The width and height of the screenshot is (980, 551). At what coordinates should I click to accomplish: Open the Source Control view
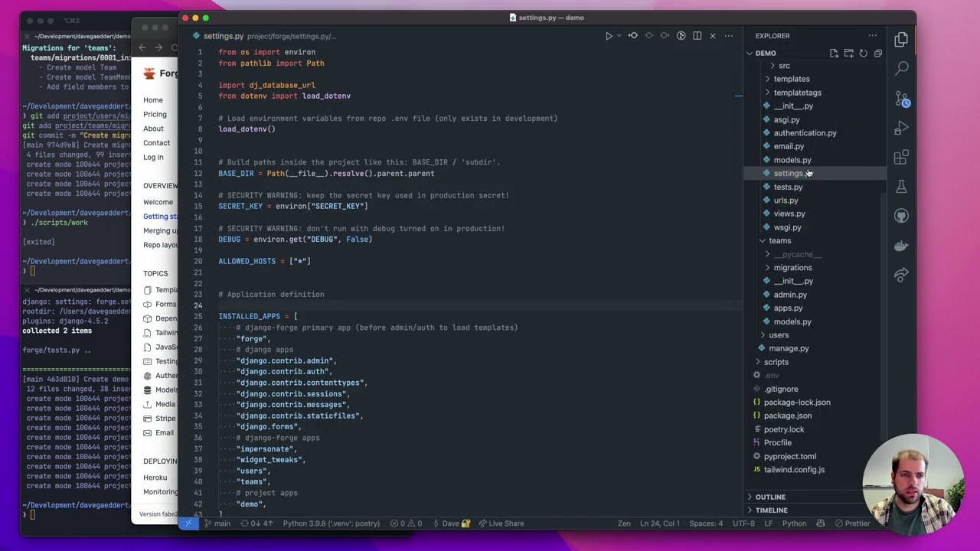point(901,99)
